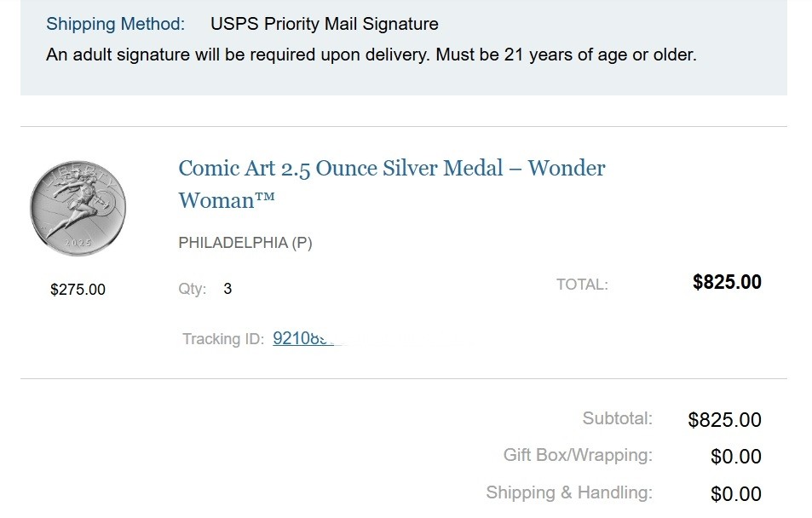The image size is (812, 518).
Task: Click the Shipping Method label
Action: 115,24
